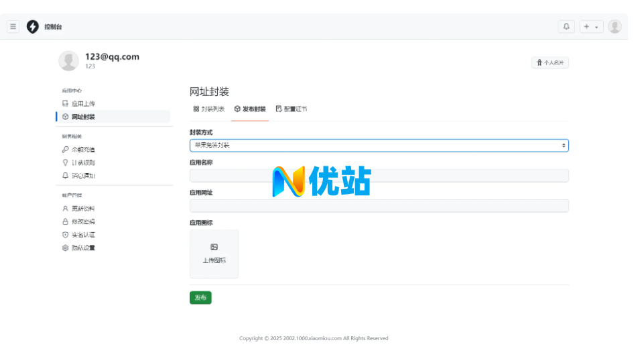Click the 应用网址 input field

point(379,206)
